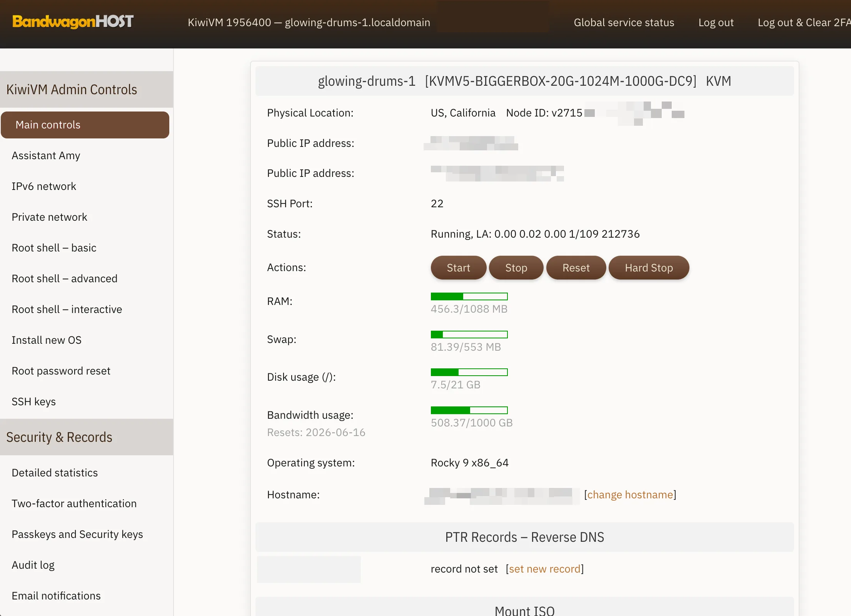The image size is (851, 616).
Task: Open Root shell – advanced
Action: (x=64, y=279)
